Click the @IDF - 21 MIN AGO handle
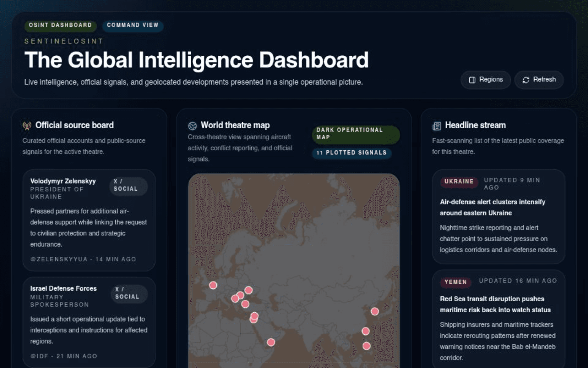The image size is (588, 368). tap(64, 356)
